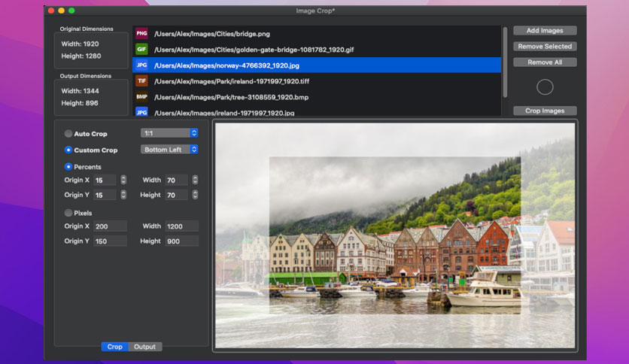
Task: Click the BMP icon beside tree file
Action: point(141,96)
